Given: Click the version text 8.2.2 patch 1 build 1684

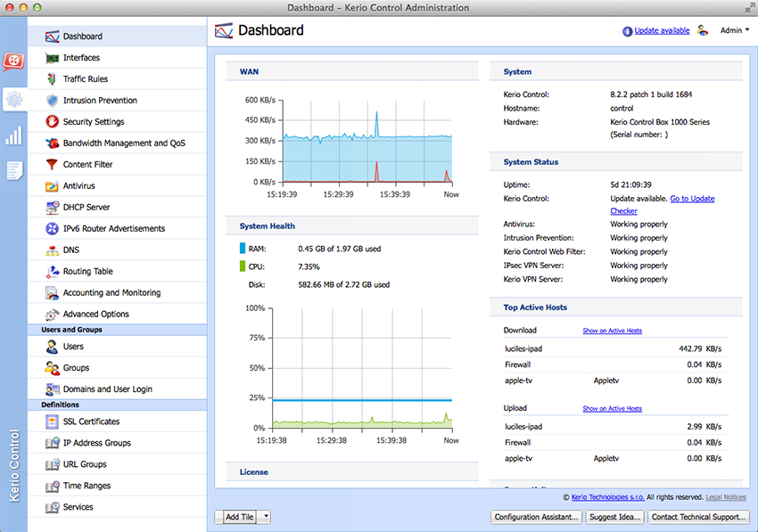Looking at the screenshot, I should [651, 94].
